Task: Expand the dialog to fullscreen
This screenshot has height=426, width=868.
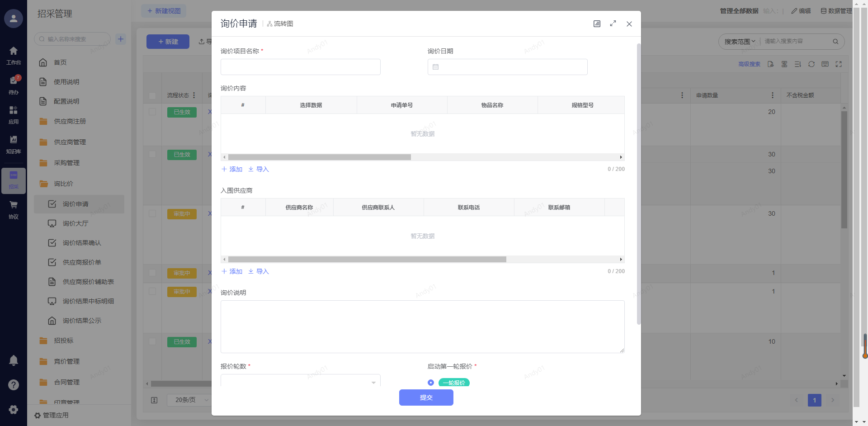Action: coord(613,24)
